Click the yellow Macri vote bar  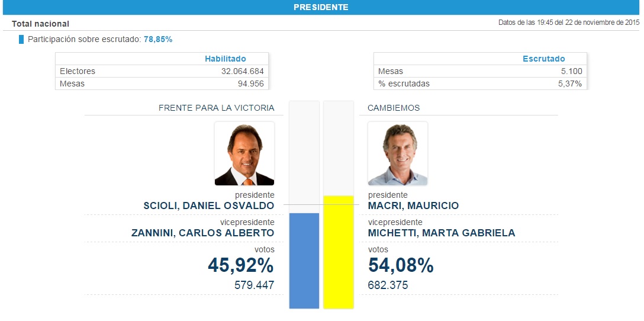(x=338, y=252)
